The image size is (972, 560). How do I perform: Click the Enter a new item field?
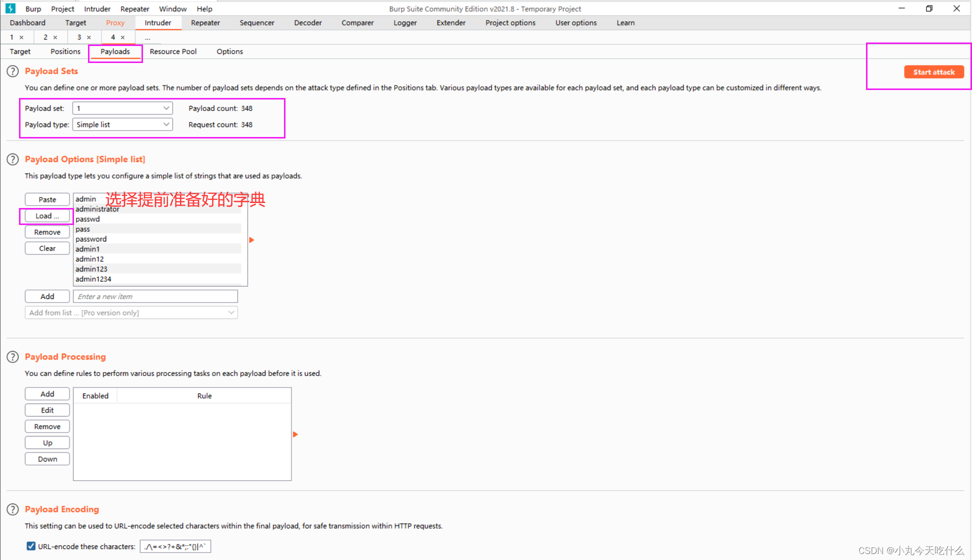point(155,296)
